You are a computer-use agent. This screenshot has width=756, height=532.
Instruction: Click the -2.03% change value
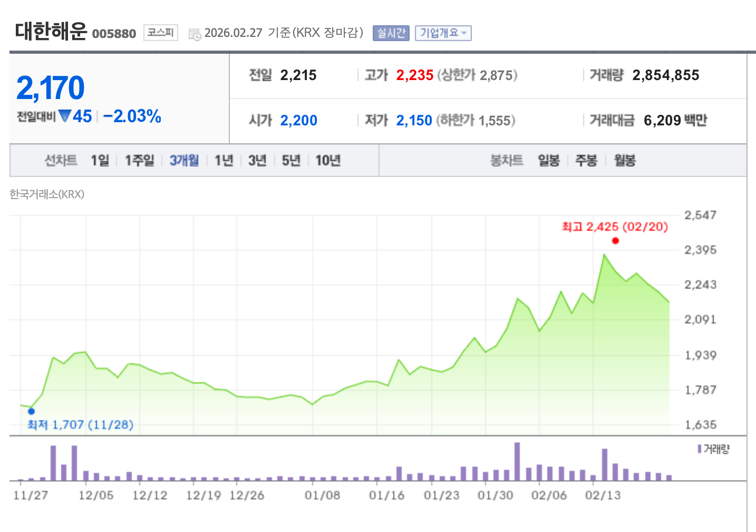132,116
